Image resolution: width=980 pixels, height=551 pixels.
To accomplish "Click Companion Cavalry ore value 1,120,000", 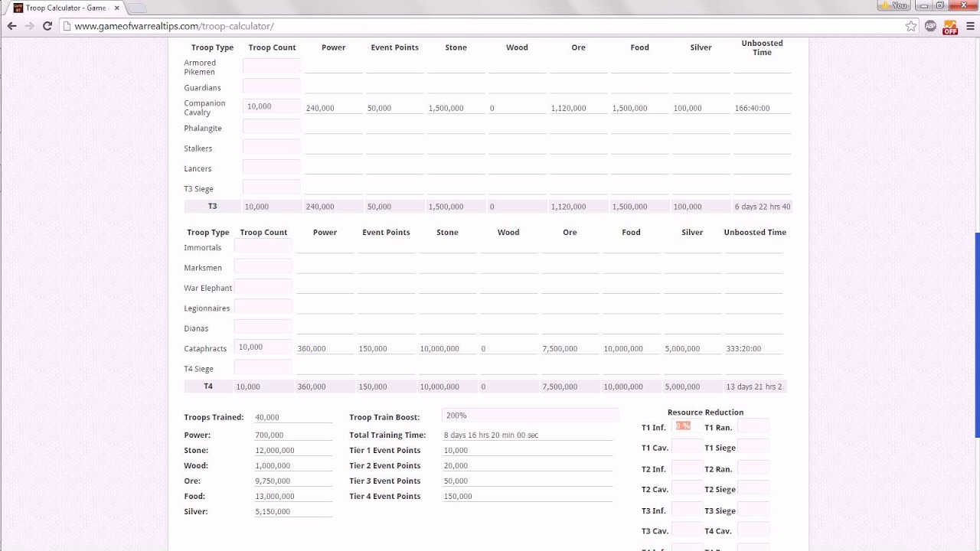I will 578,108.
